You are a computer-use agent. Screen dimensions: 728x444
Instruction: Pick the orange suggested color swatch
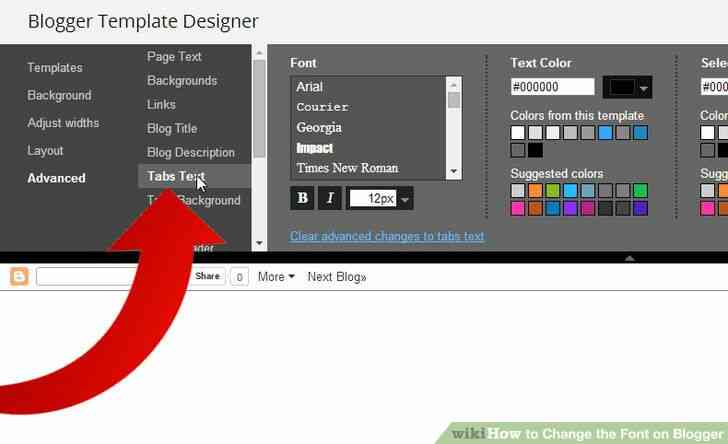point(535,190)
